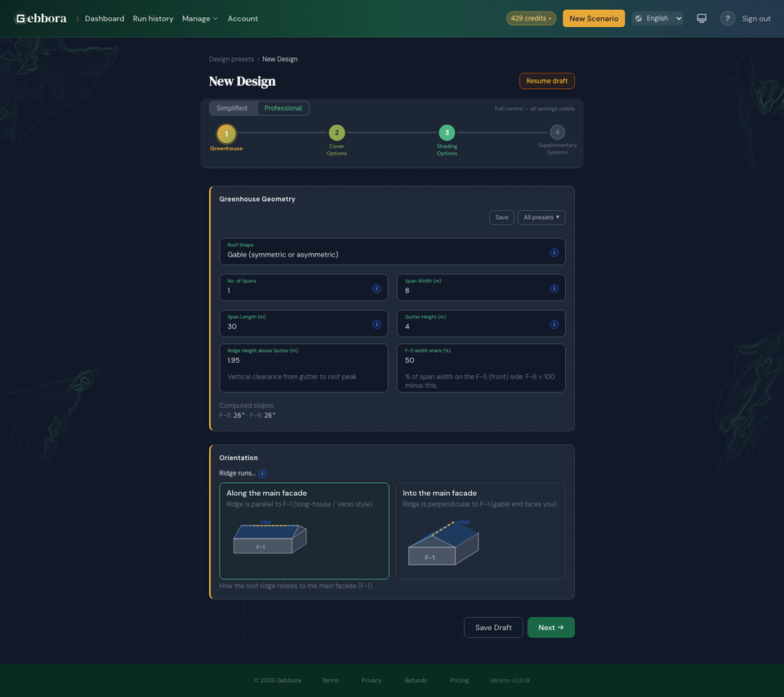Viewport: 784px width, 697px height.
Task: Click the 429 credits badge
Action: click(x=531, y=19)
